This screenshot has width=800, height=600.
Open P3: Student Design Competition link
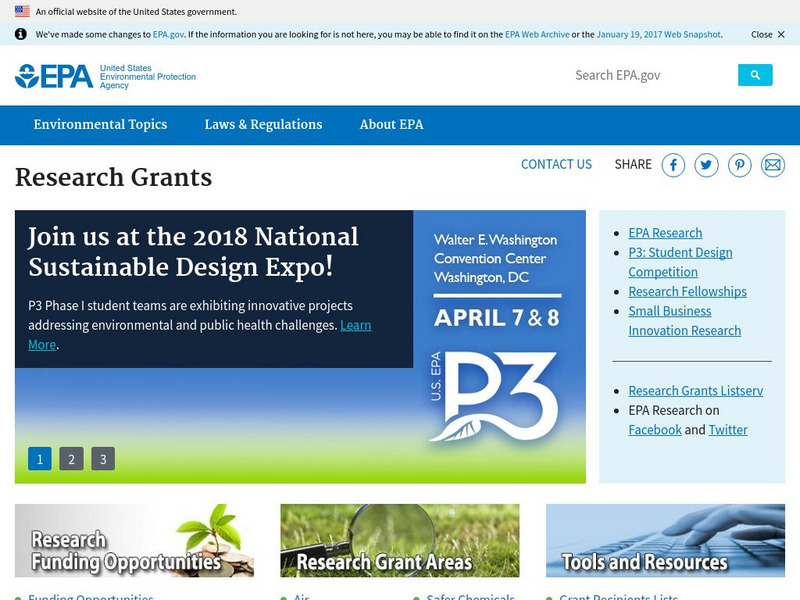point(680,262)
